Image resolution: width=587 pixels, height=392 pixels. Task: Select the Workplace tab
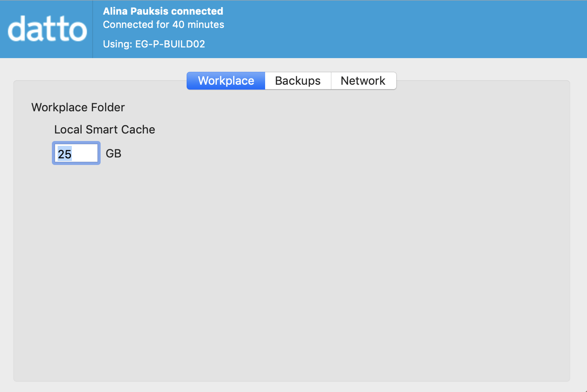point(226,81)
